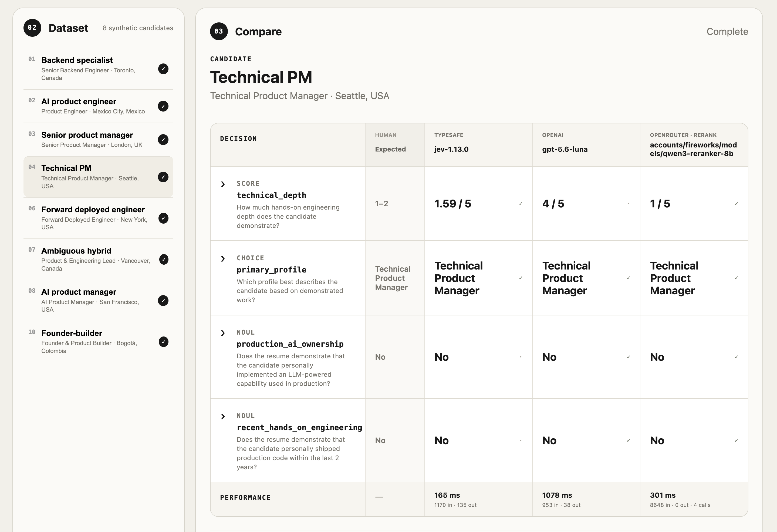Click the check icon for Founder-builder
777x532 pixels.
(x=164, y=342)
